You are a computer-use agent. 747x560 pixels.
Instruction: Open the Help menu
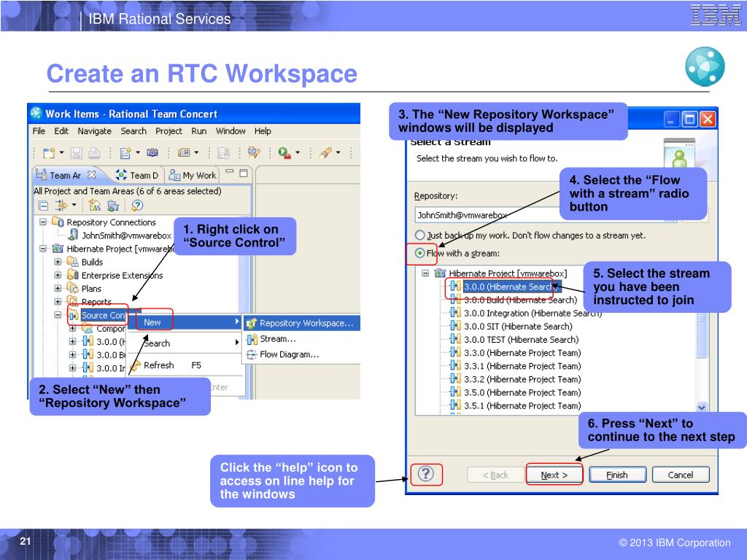263,131
